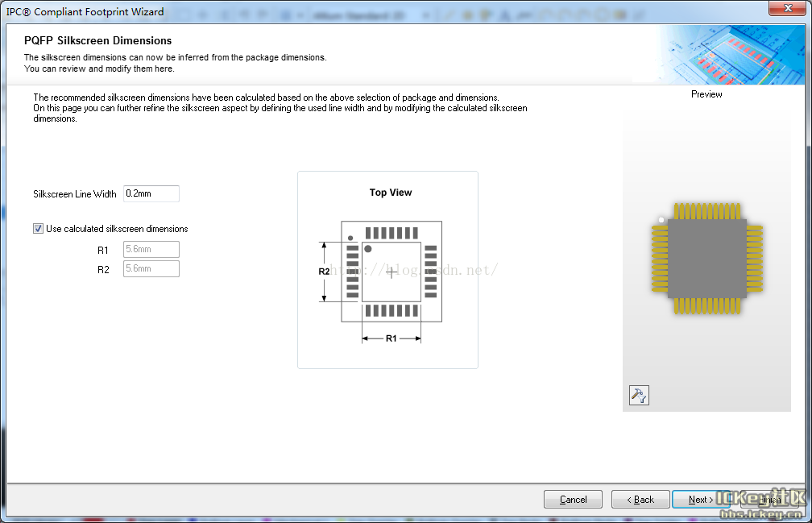The width and height of the screenshot is (812, 523).
Task: Click the R2 value field
Action: [151, 269]
